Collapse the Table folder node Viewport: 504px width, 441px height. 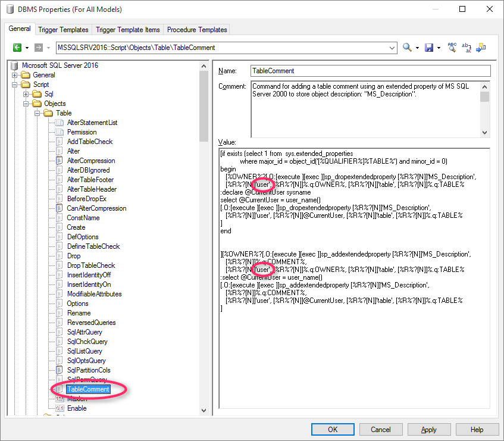[37, 113]
